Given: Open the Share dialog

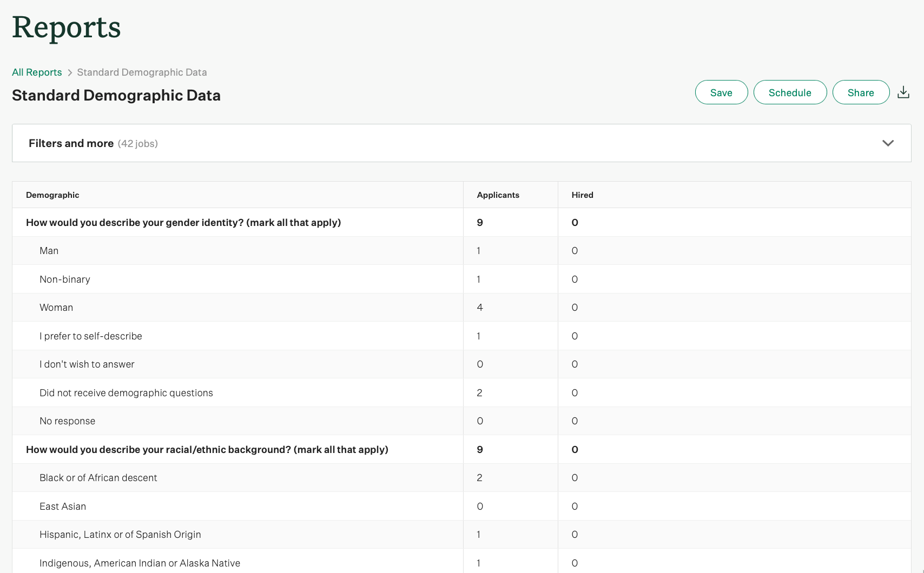Looking at the screenshot, I should pos(861,92).
